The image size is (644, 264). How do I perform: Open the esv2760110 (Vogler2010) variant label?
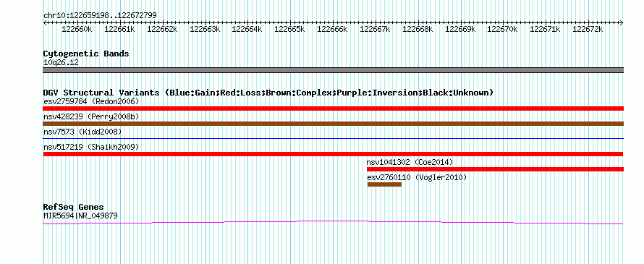[x=417, y=177]
